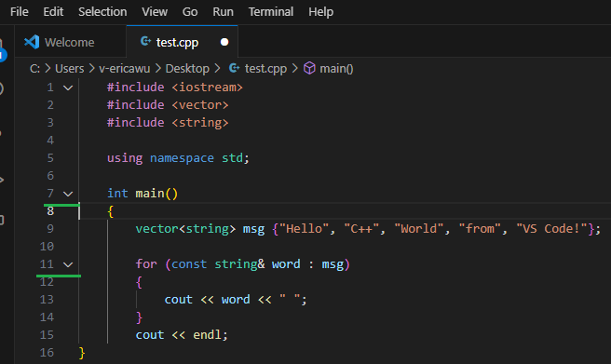
Task: Click the for keyword on line 11
Action: pos(146,264)
